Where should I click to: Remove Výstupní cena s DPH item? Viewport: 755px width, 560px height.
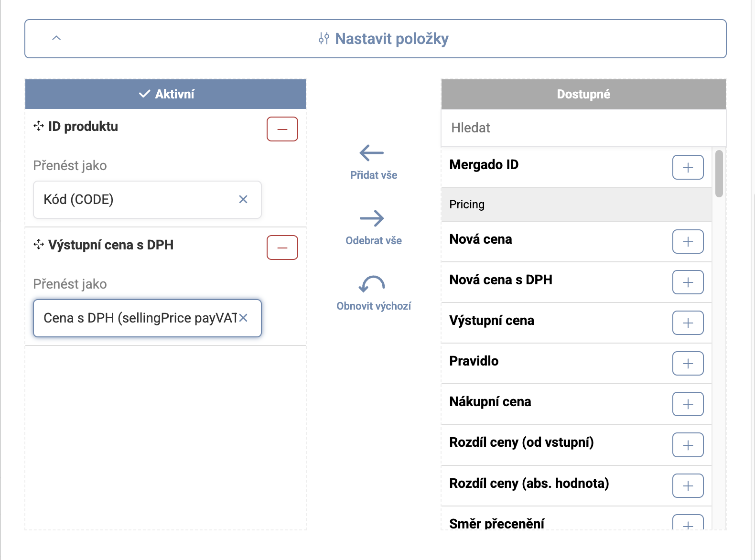[x=282, y=248]
